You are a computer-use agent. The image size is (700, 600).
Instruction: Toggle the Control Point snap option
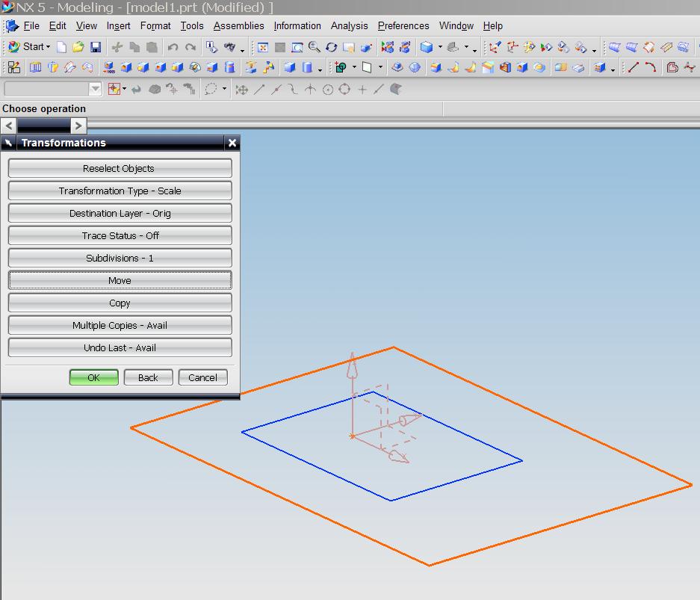click(x=293, y=90)
